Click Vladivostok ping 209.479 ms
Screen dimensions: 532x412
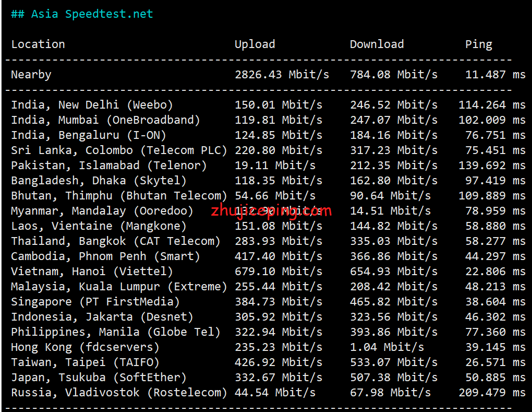(492, 393)
